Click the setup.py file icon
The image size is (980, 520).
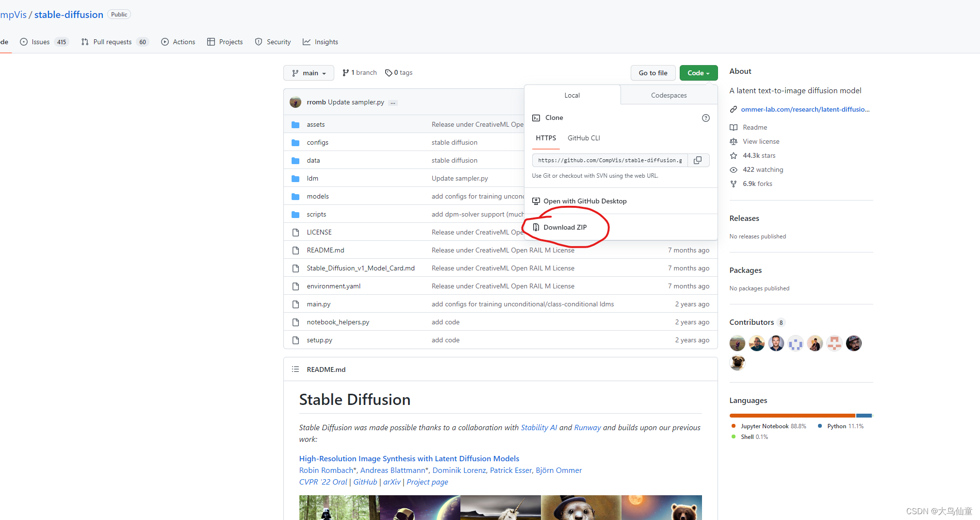click(x=295, y=340)
